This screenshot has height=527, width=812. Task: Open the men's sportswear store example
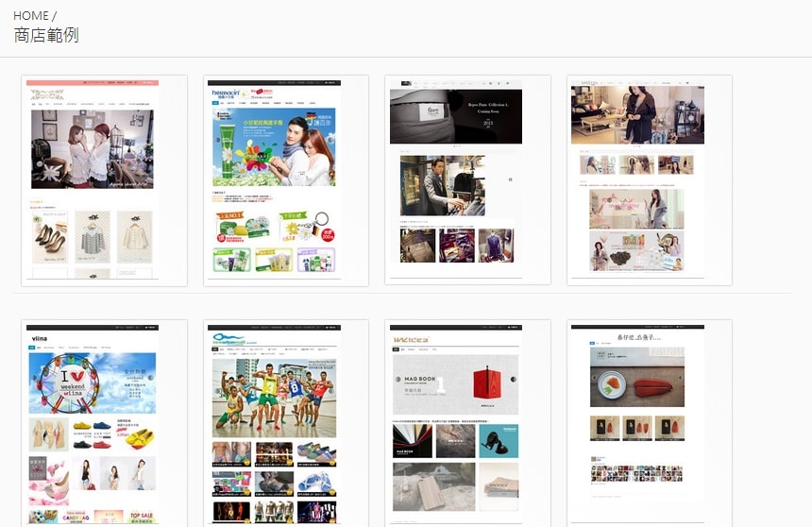tap(286, 425)
